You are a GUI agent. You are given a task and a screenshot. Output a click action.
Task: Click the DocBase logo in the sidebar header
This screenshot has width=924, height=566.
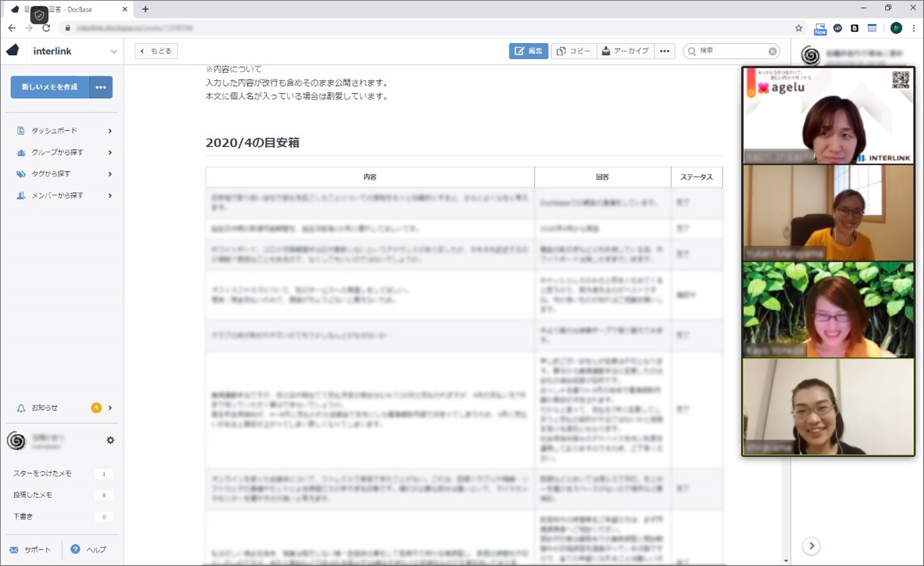pyautogui.click(x=13, y=51)
